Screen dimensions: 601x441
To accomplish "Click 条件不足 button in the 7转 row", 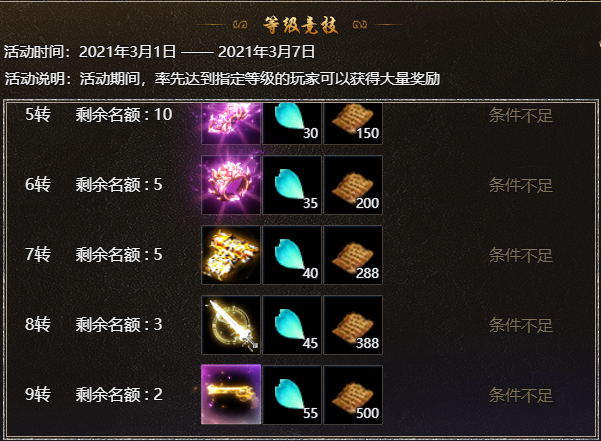I will (521, 256).
